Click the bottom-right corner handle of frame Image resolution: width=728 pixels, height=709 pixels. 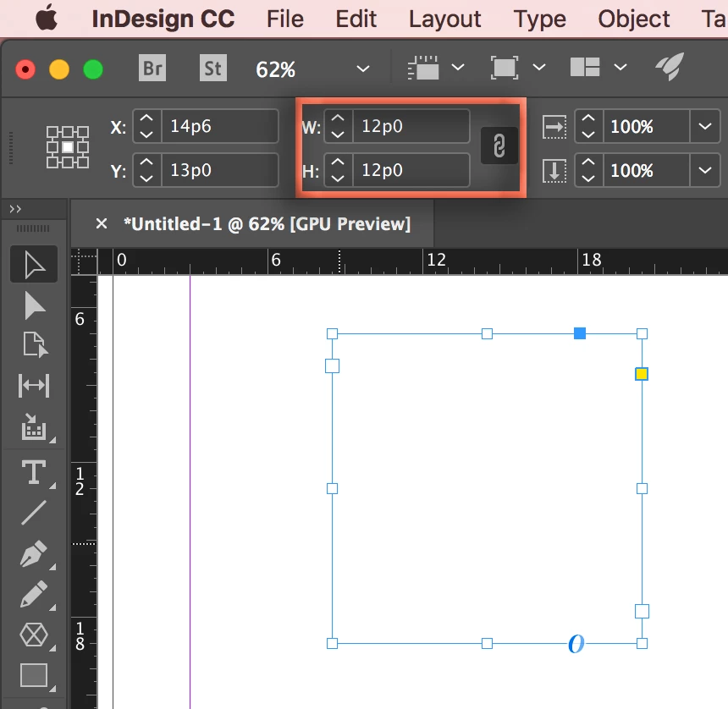pyautogui.click(x=642, y=644)
